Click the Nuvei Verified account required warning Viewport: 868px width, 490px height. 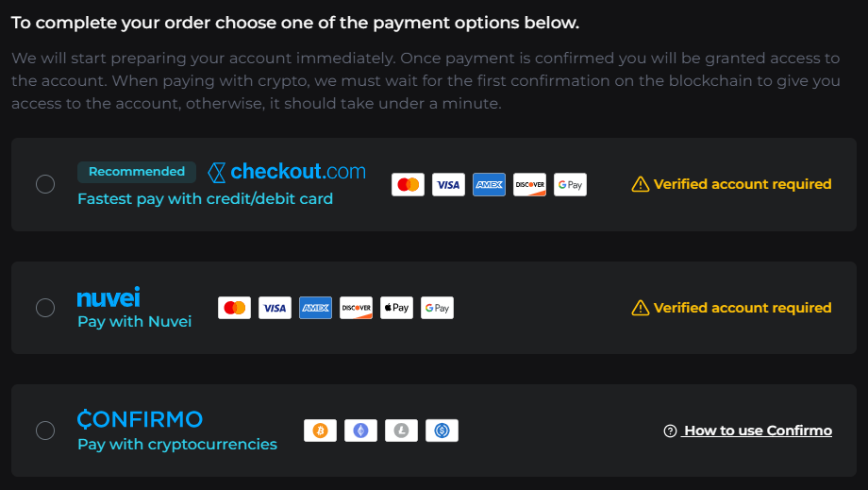pos(732,308)
